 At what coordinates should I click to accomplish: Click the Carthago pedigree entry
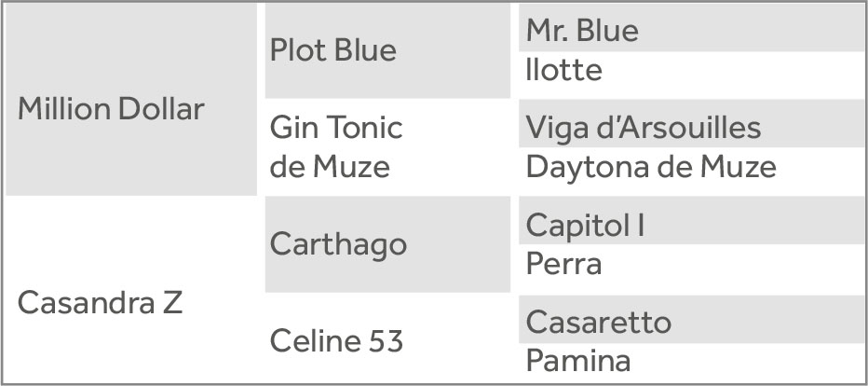pos(387,244)
